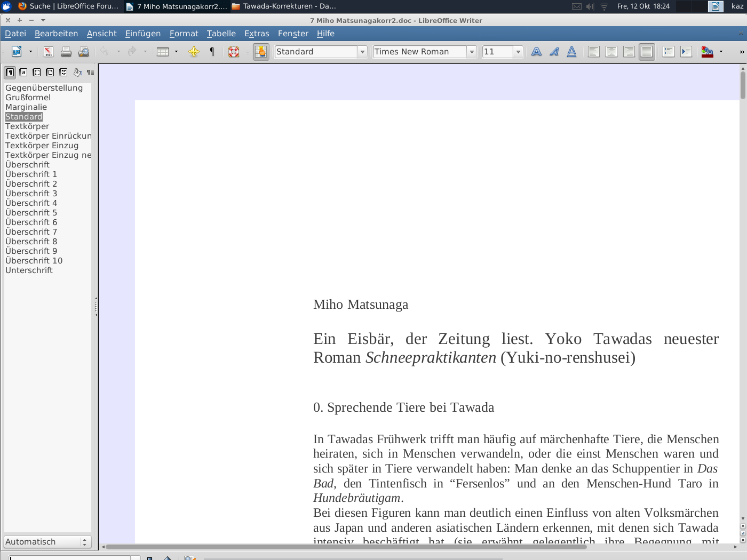Open LibreOffice Help lifebuoy icon
The width and height of the screenshot is (747, 560).
(234, 52)
